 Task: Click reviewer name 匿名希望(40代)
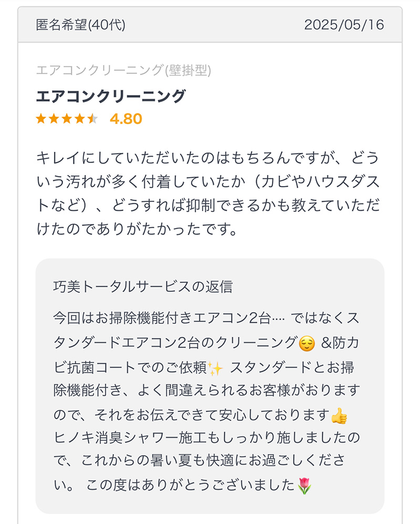[81, 25]
